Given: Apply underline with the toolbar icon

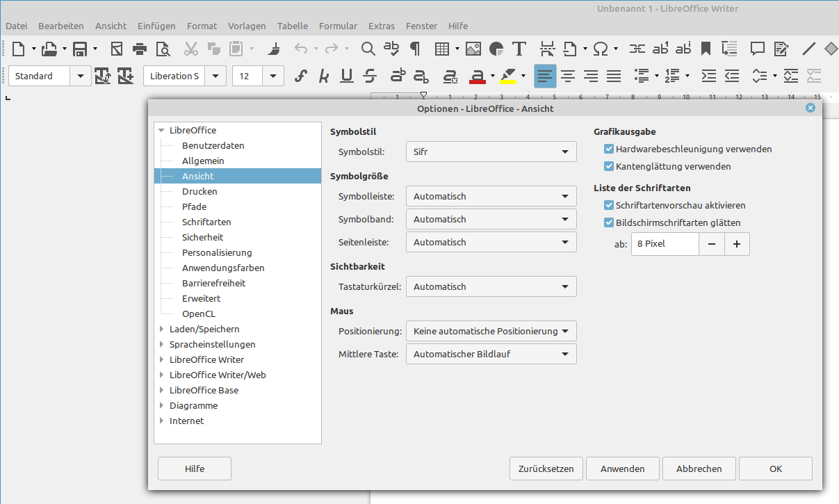Looking at the screenshot, I should (347, 76).
